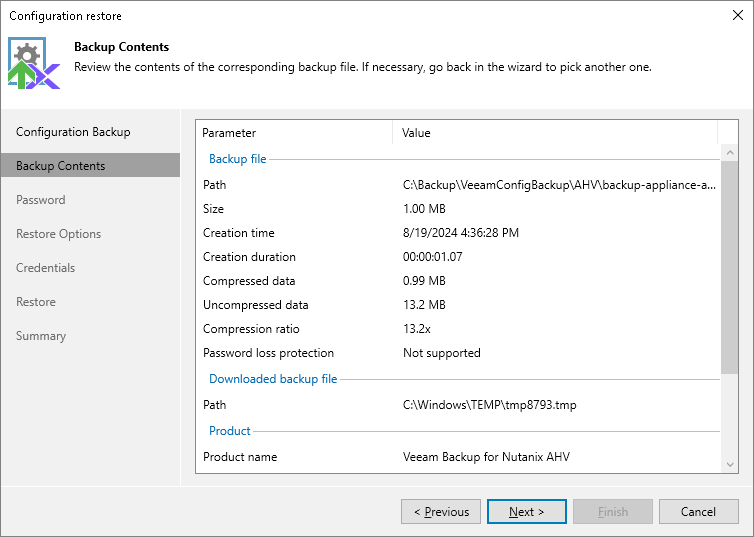Click the configuration restore wizard icon

coord(33,64)
